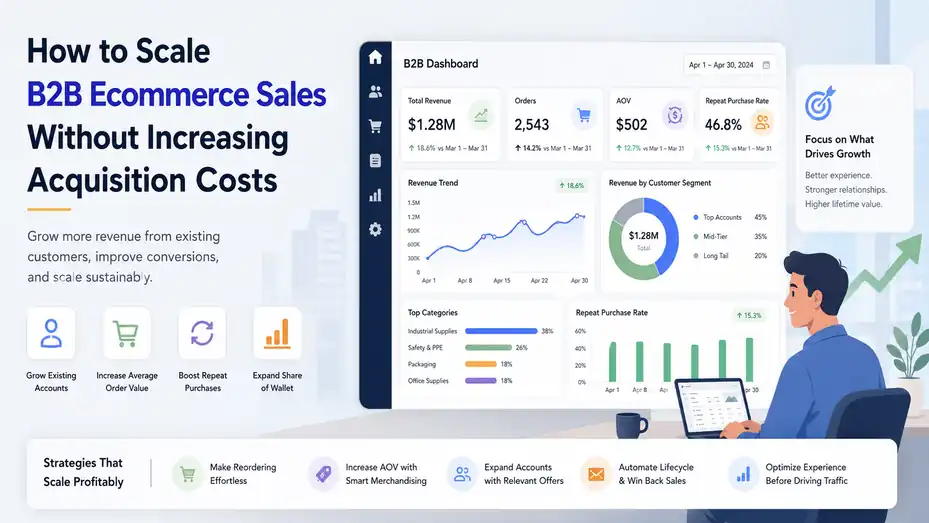Click the Packaging orange bar

click(480, 364)
